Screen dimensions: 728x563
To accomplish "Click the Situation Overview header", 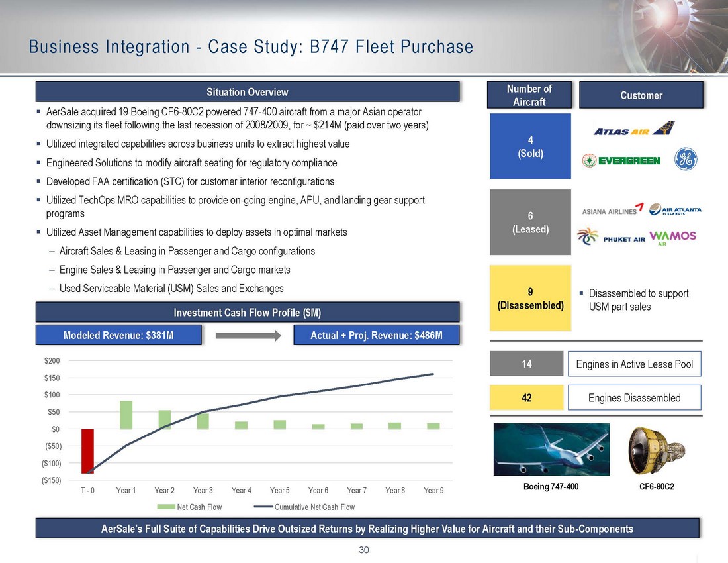I will coord(248,92).
